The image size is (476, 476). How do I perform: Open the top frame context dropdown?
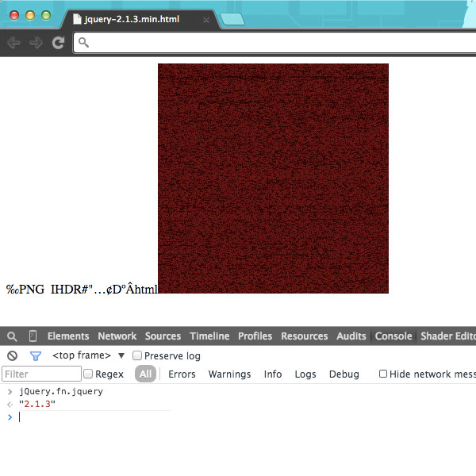(121, 356)
